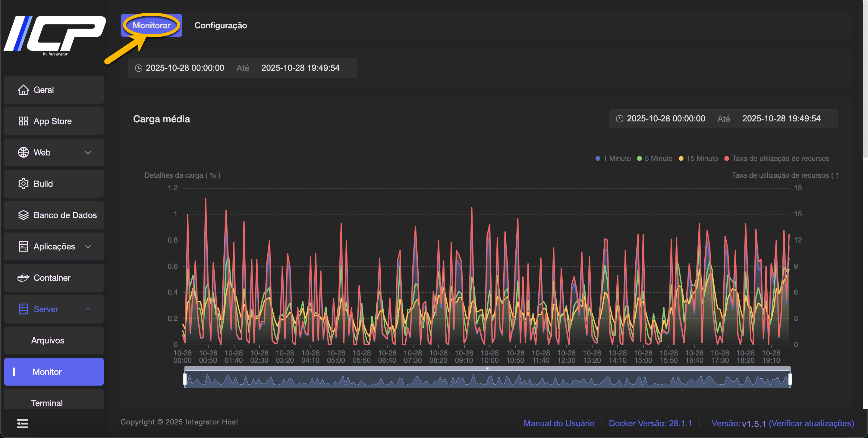Click the Banco de Dados layers icon
The width and height of the screenshot is (868, 438).
coord(23,215)
